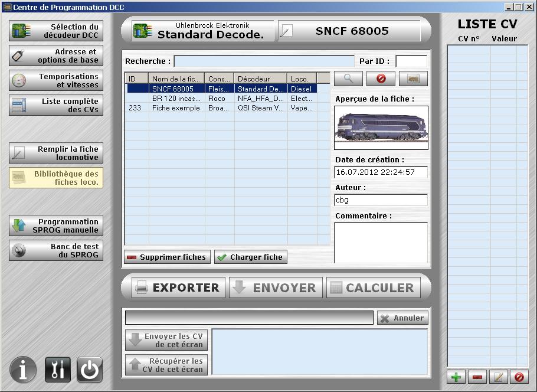Go to Temporisations et vitesses
537x392 pixels.
pyautogui.click(x=56, y=80)
